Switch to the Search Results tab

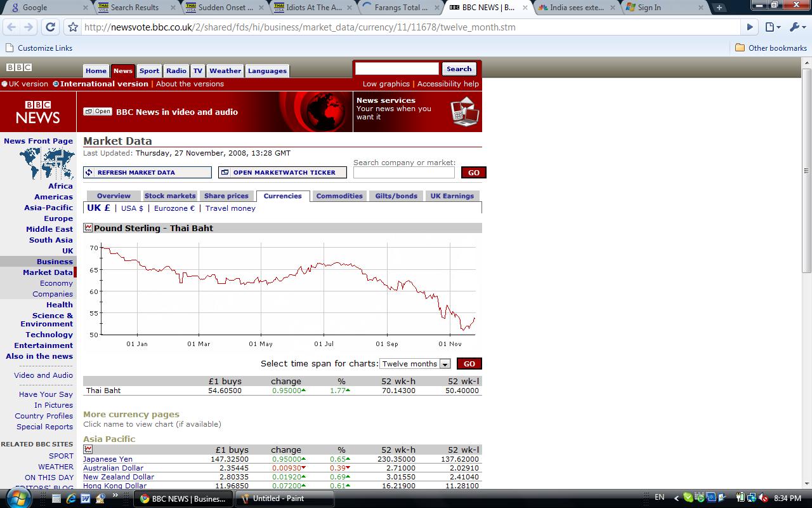point(136,8)
